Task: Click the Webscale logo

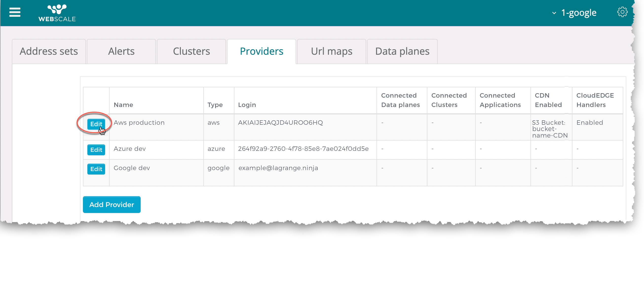Action: 57,13
